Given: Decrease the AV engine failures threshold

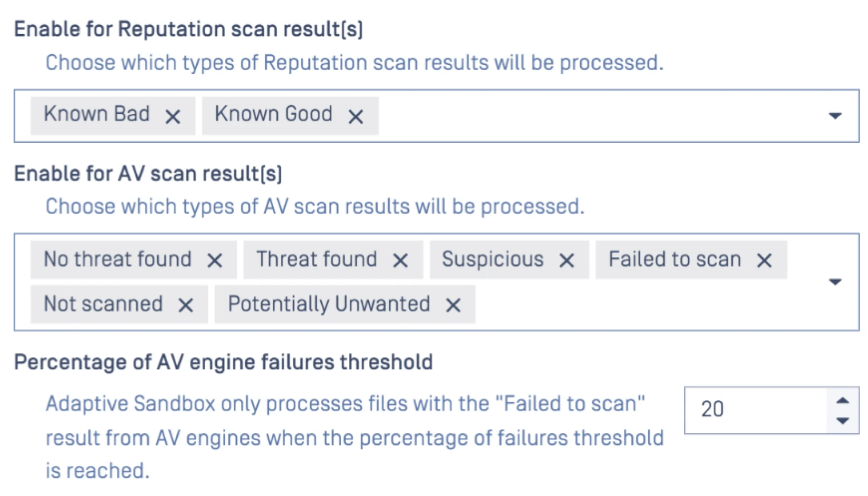Looking at the screenshot, I should pos(843,421).
